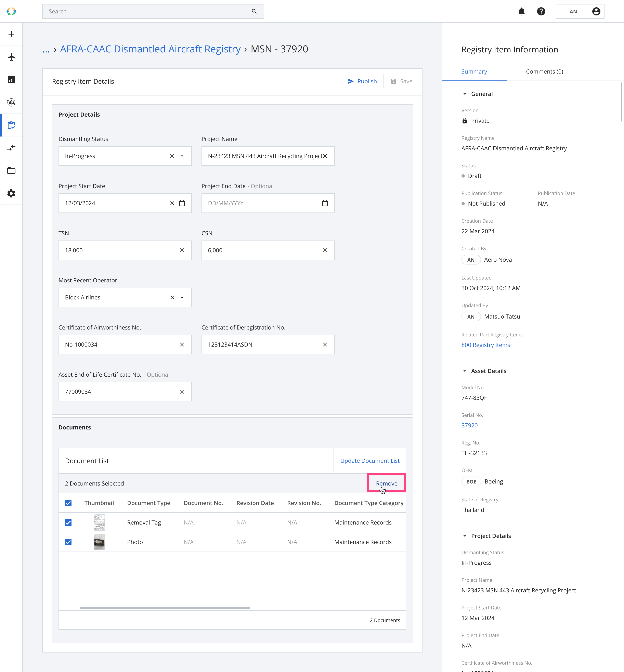Image resolution: width=624 pixels, height=672 pixels.
Task: Click the notifications bell icon
Action: click(x=521, y=12)
